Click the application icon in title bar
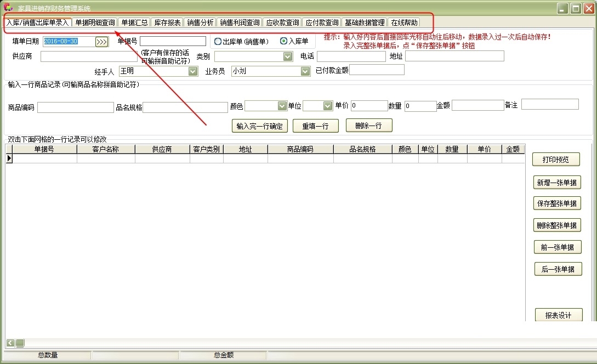597x364 pixels. pyautogui.click(x=8, y=7)
